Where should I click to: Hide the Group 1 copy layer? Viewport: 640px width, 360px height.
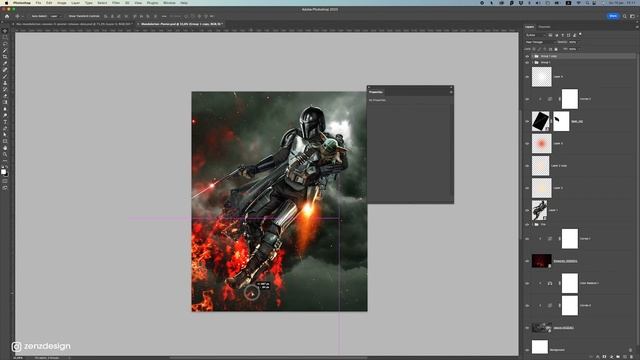(527, 56)
